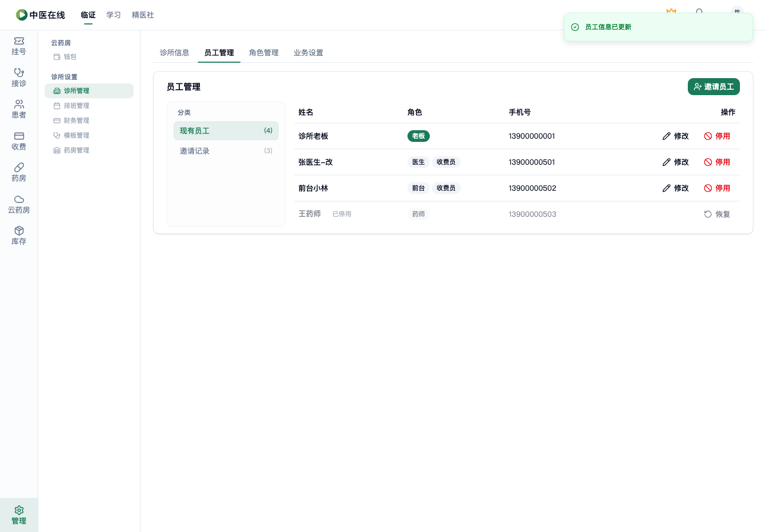This screenshot has width=766, height=532.
Task: Switch to 诊所信息 tab
Action: coord(174,53)
